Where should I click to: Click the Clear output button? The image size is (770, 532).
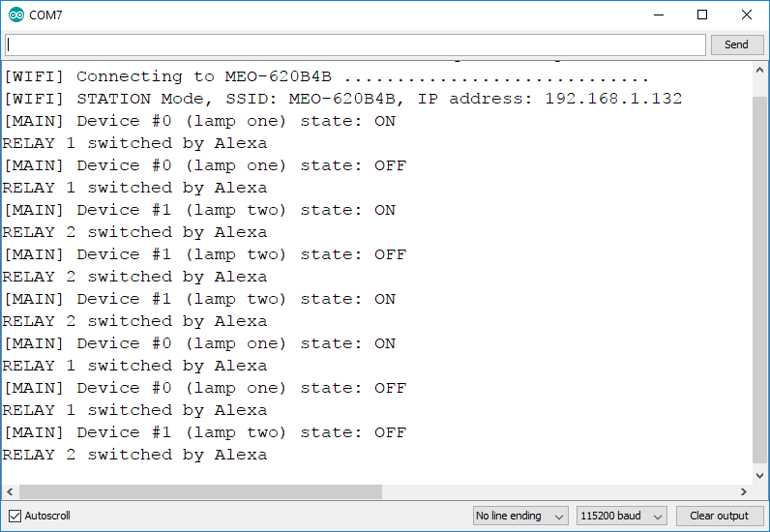pos(719,516)
